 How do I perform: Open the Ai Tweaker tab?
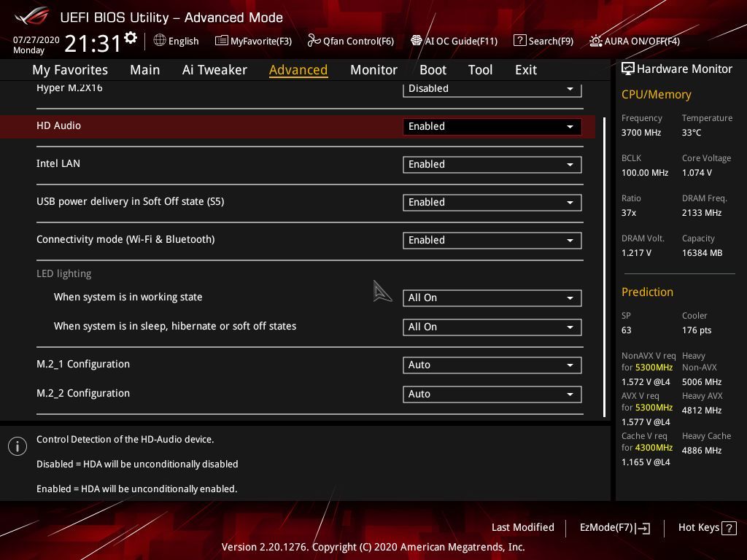(214, 70)
